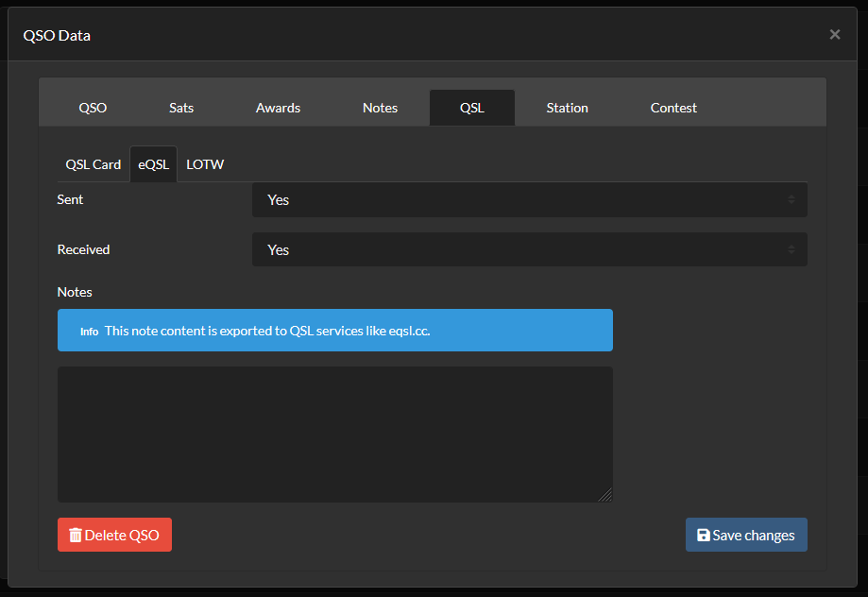The width and height of the screenshot is (868, 597).
Task: Open the Station tab
Action: tap(568, 108)
